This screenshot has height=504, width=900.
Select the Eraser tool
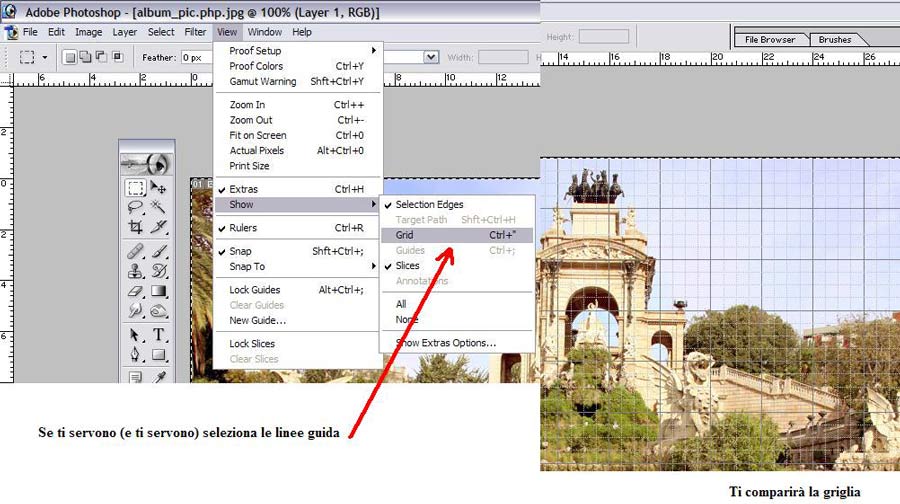[135, 291]
